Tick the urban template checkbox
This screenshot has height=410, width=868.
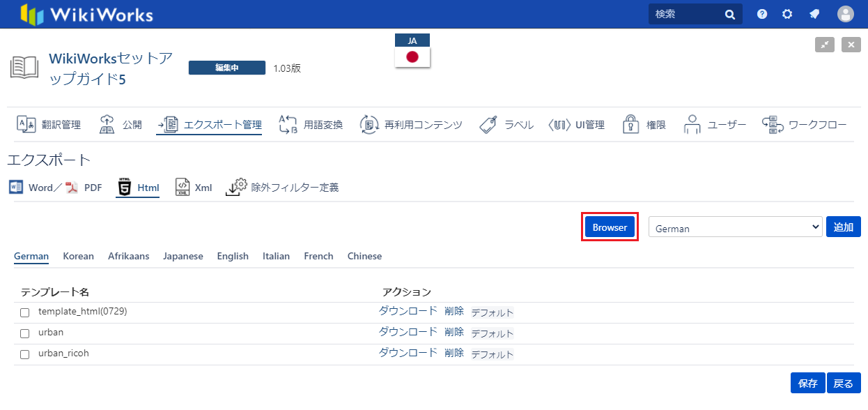pos(25,333)
